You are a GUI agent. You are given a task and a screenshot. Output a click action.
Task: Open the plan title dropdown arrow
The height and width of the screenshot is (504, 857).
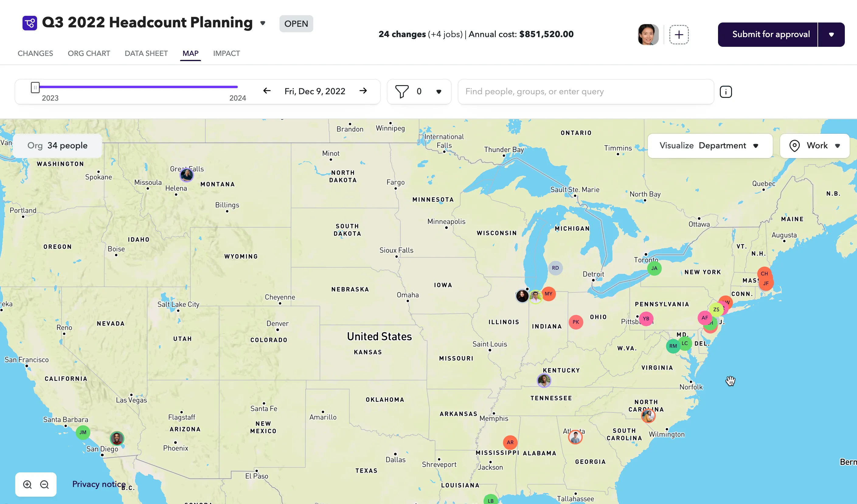[262, 23]
